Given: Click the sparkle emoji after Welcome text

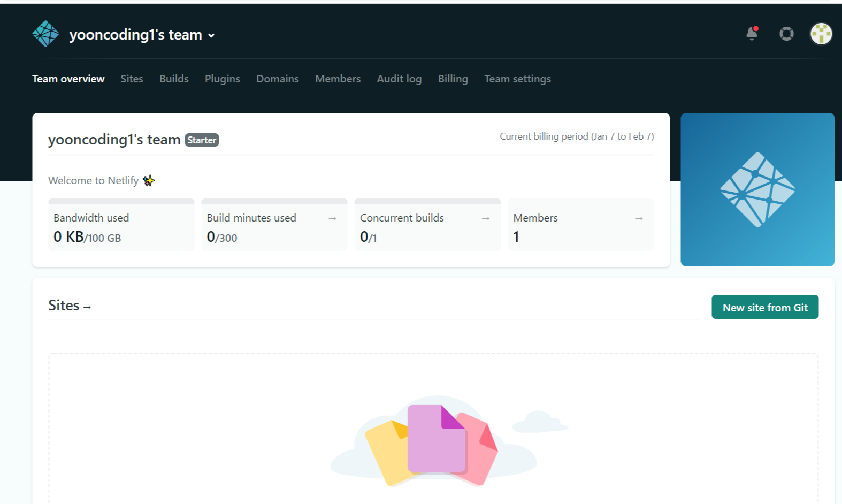Looking at the screenshot, I should 149,180.
